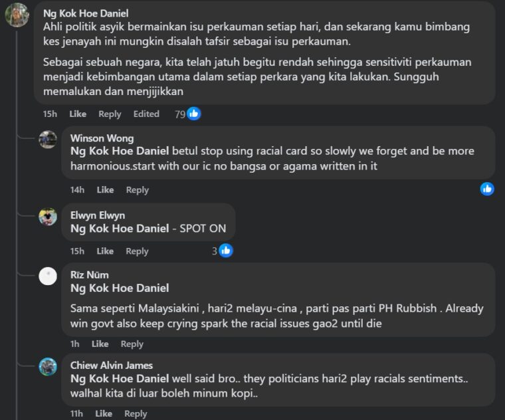The image size is (505, 420).
Task: View edit history via Edited label
Action: (x=146, y=114)
